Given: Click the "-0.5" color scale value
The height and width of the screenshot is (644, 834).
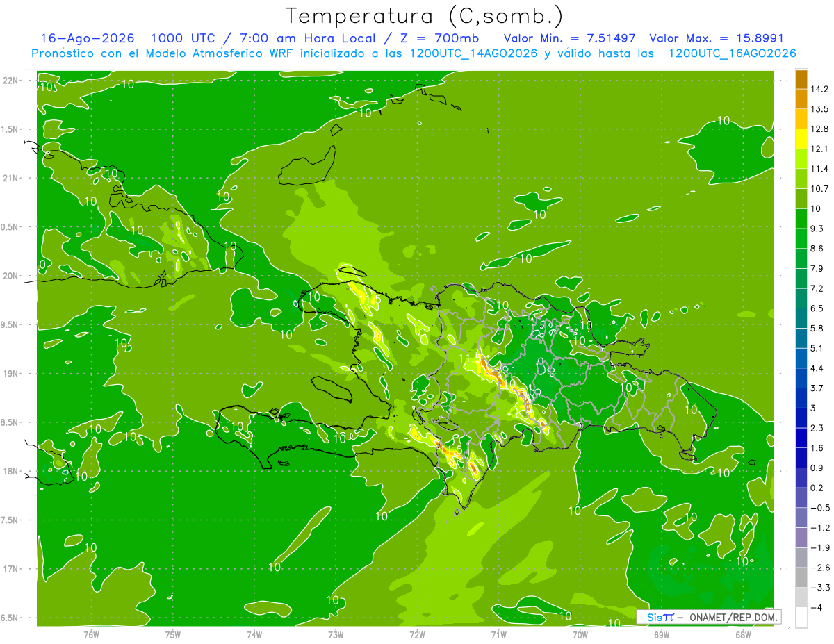Looking at the screenshot, I should tap(819, 508).
